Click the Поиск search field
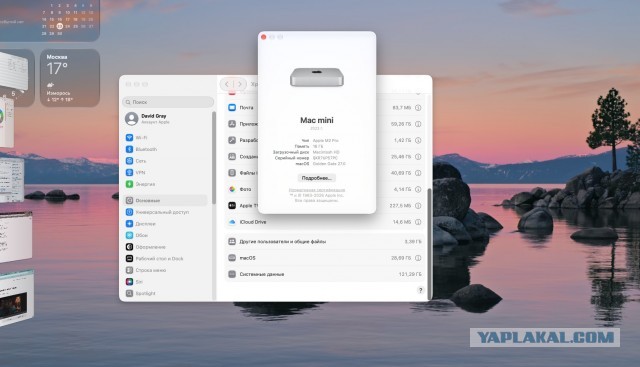 [168, 102]
